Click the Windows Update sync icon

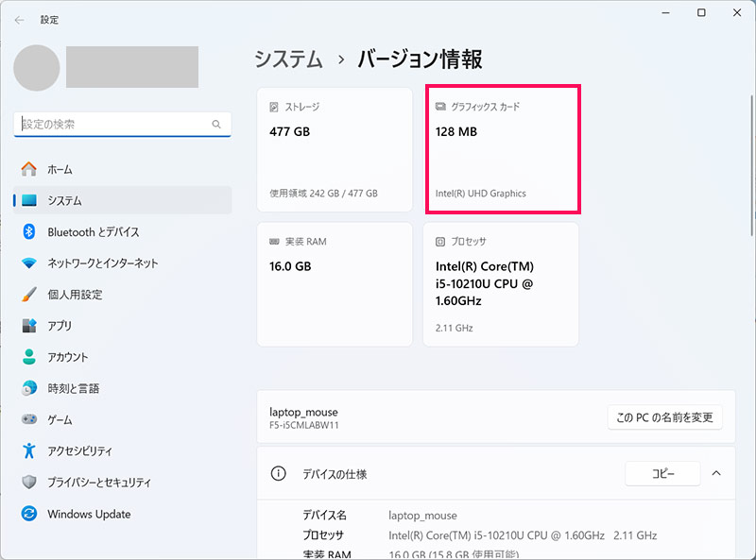tap(29, 514)
